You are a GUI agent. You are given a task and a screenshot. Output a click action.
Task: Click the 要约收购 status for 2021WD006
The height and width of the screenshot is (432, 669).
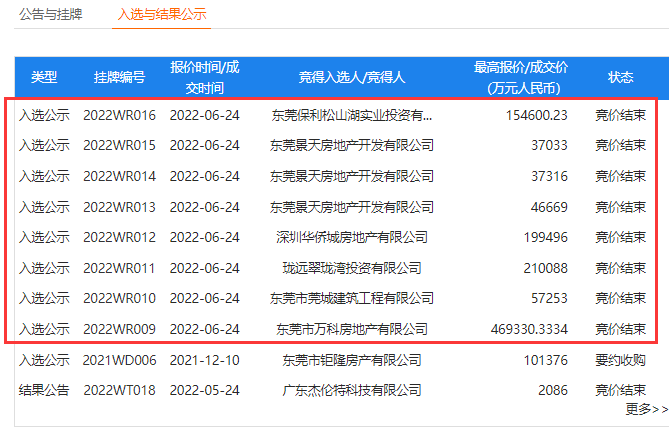tap(620, 360)
